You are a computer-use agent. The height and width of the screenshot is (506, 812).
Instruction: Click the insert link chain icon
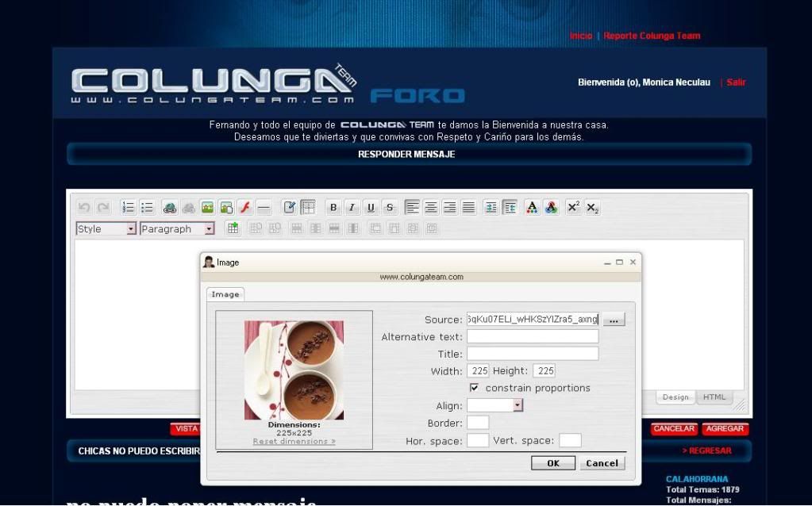tap(169, 208)
